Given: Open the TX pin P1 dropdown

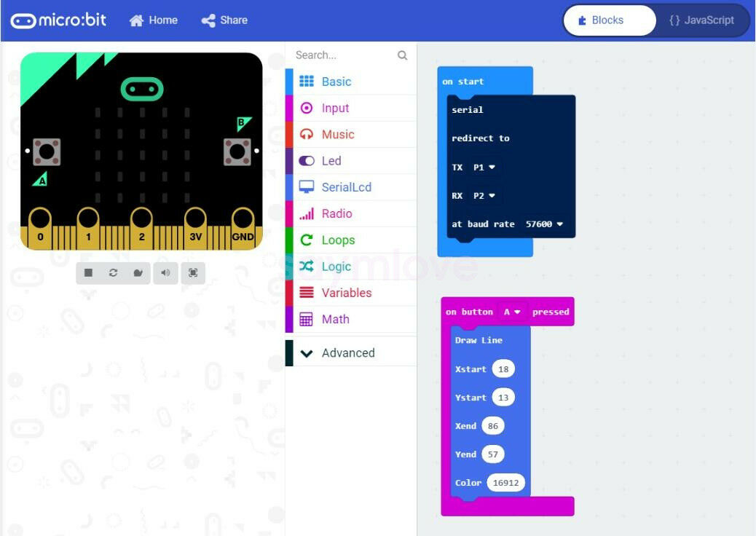Looking at the screenshot, I should 484,167.
